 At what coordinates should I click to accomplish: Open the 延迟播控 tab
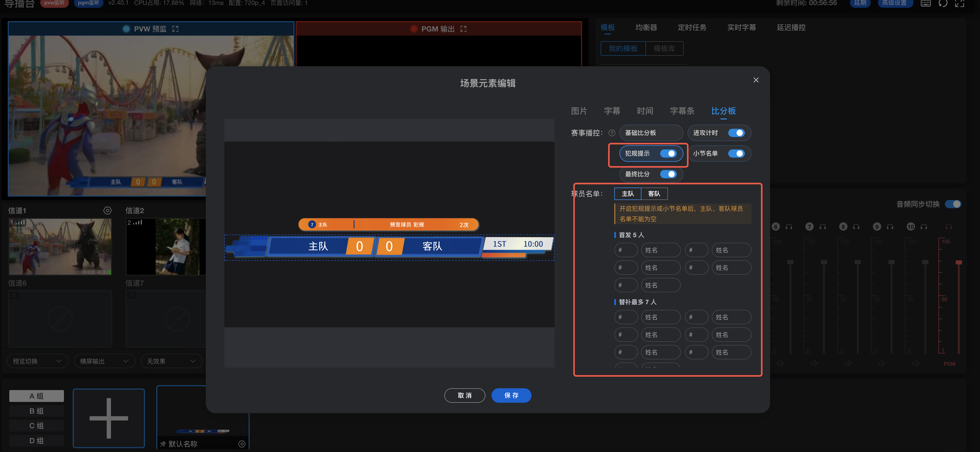pos(791,27)
